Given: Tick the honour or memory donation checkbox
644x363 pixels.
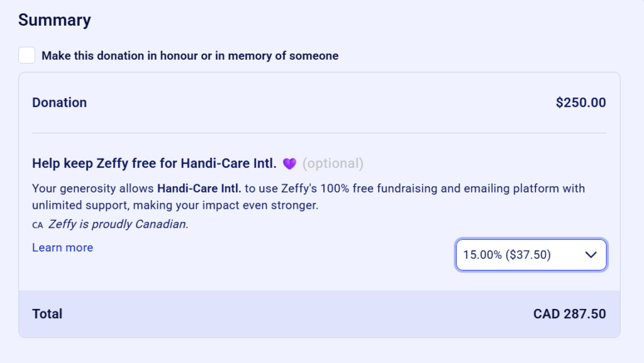Looking at the screenshot, I should click(x=27, y=55).
